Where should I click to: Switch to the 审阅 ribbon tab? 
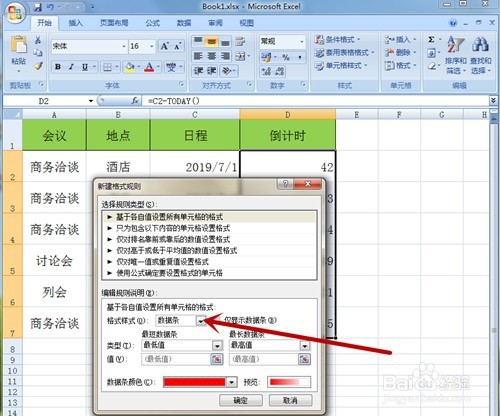click(215, 23)
